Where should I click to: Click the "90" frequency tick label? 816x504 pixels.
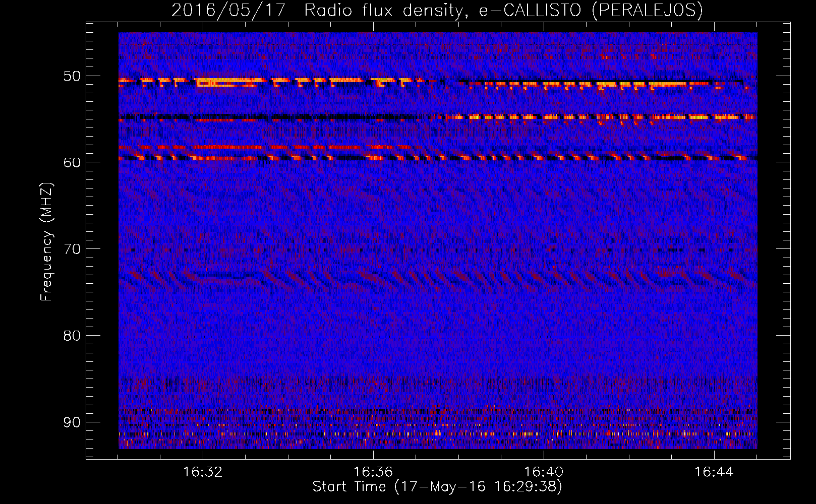click(x=72, y=422)
